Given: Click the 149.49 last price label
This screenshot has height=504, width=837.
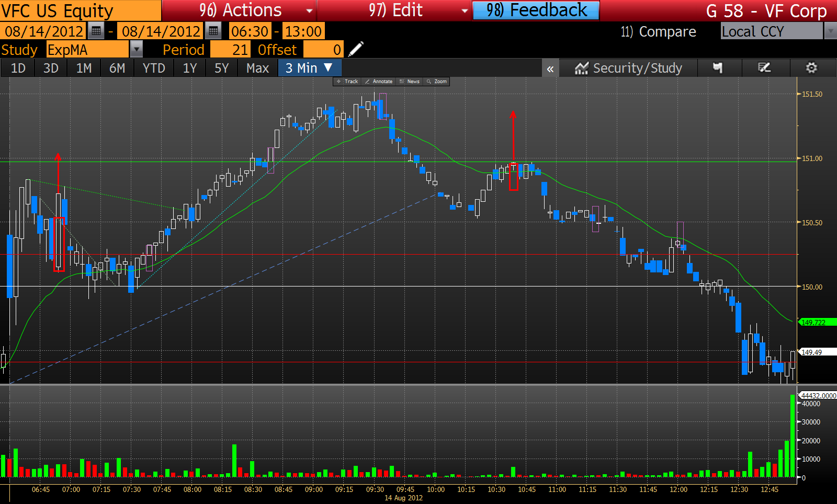Looking at the screenshot, I should (x=817, y=352).
